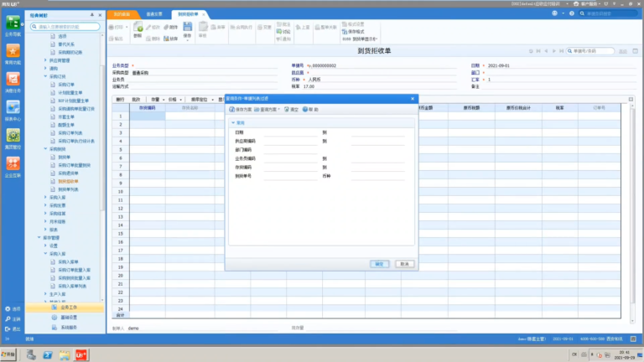Click the 保存方案 icon in the query dialog
The image size is (644, 362).
click(x=231, y=110)
